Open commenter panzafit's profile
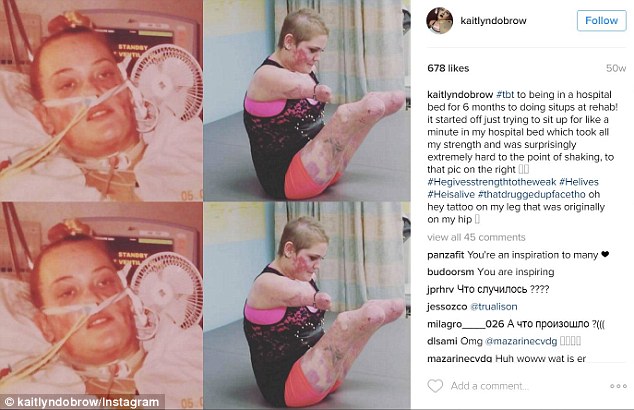Screen dimensions: 634x410 click(x=446, y=255)
